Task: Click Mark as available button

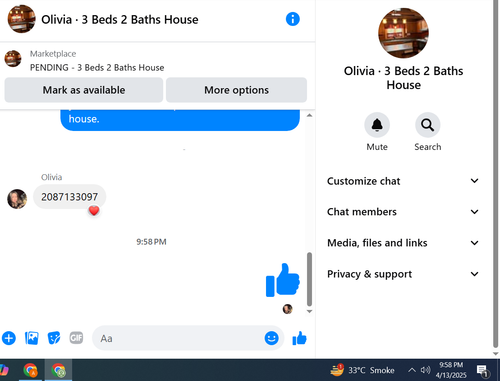Action: coord(84,90)
